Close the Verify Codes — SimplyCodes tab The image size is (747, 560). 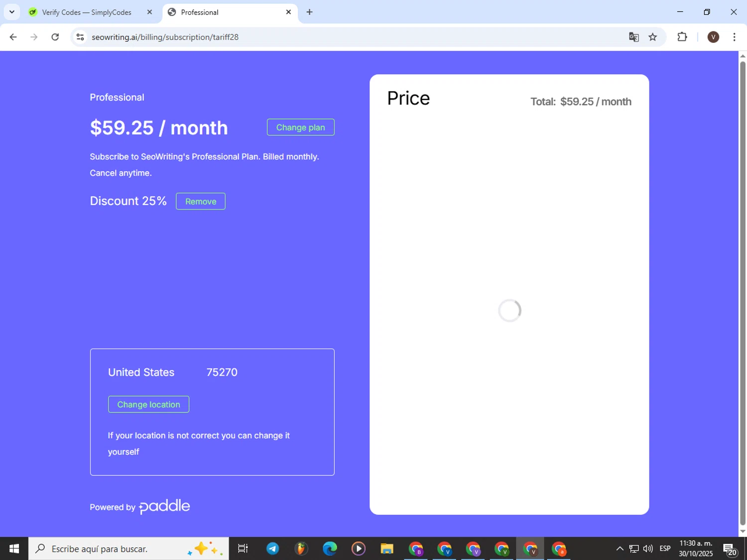coord(149,12)
